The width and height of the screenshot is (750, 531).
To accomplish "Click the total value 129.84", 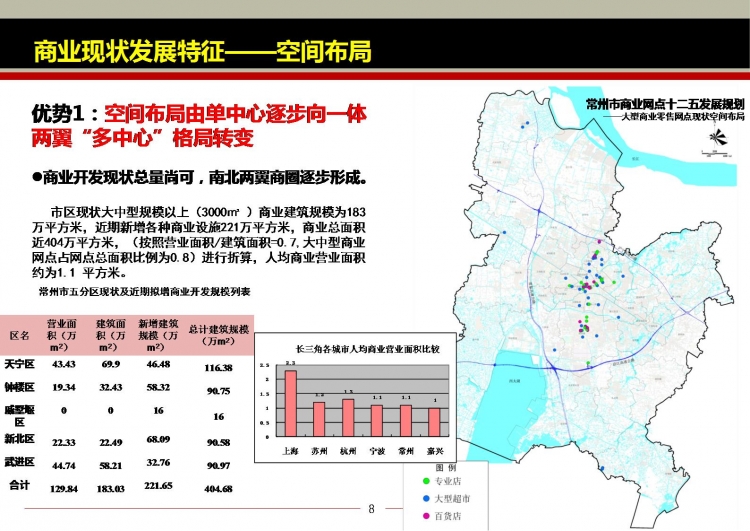I will [x=64, y=489].
